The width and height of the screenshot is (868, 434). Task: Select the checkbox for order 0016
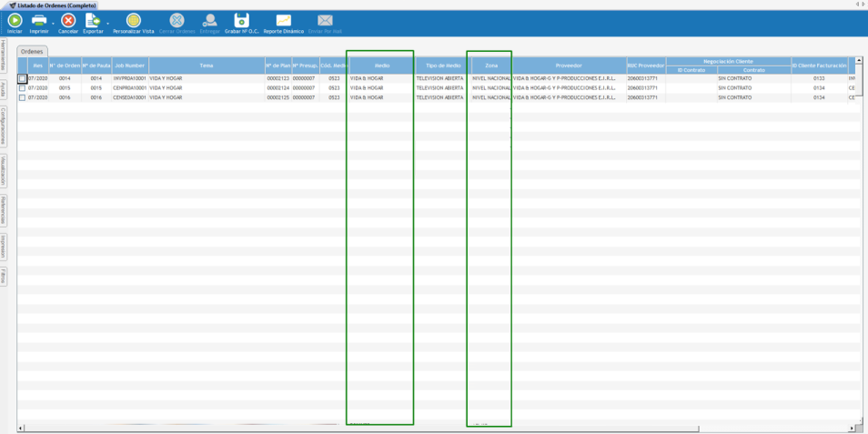[x=23, y=97]
